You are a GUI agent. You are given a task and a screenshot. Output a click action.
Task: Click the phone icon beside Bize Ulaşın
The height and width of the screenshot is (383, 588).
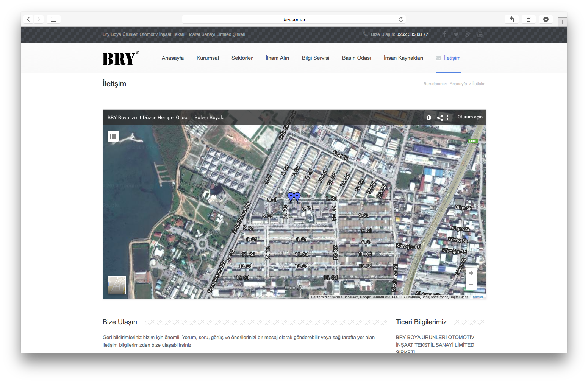366,34
